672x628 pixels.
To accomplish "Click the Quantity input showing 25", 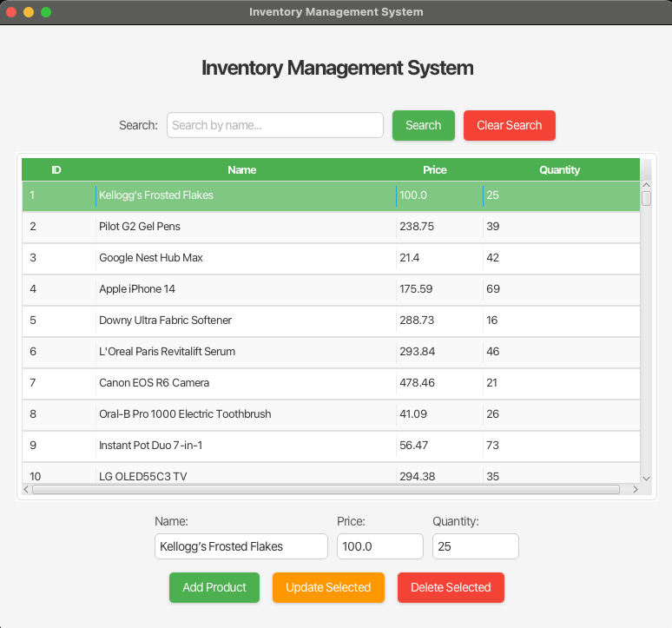I will [476, 546].
